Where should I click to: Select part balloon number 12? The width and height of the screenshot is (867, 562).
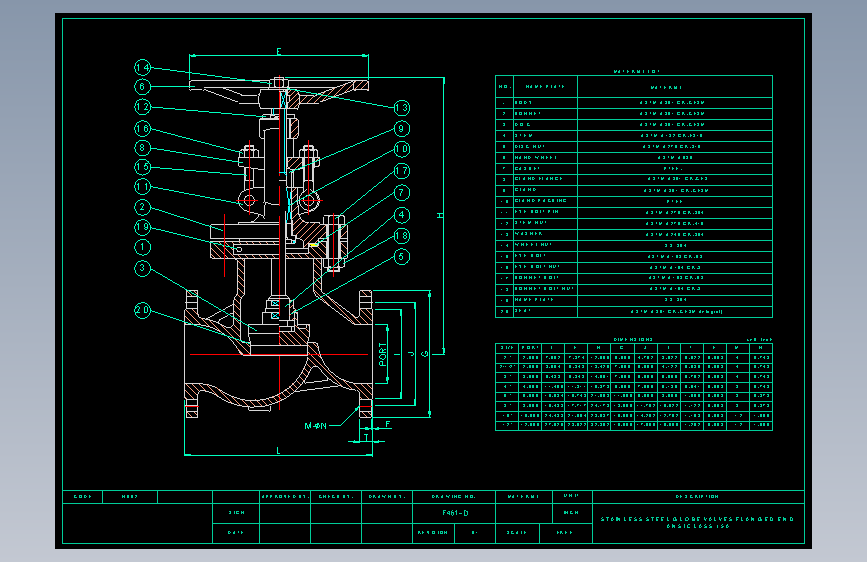coord(143,107)
